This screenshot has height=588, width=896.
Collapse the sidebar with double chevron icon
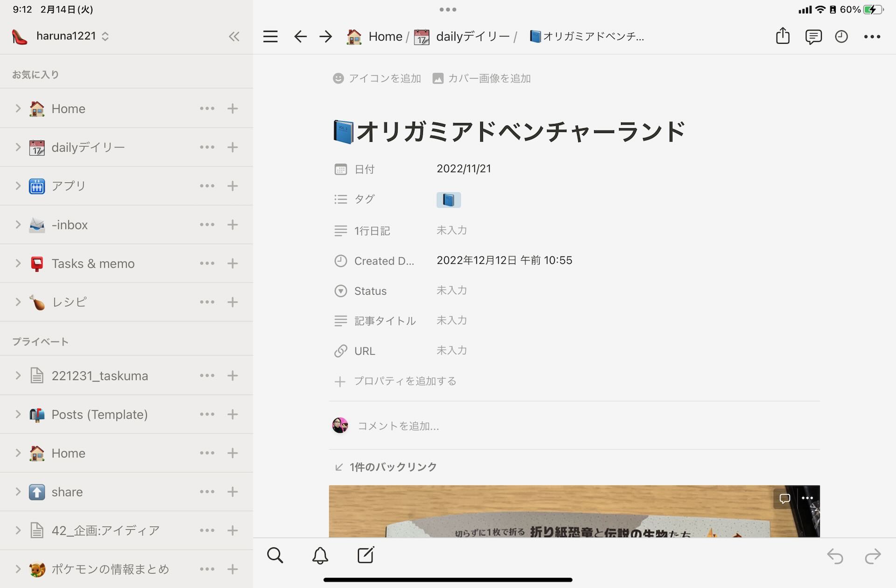tap(234, 36)
